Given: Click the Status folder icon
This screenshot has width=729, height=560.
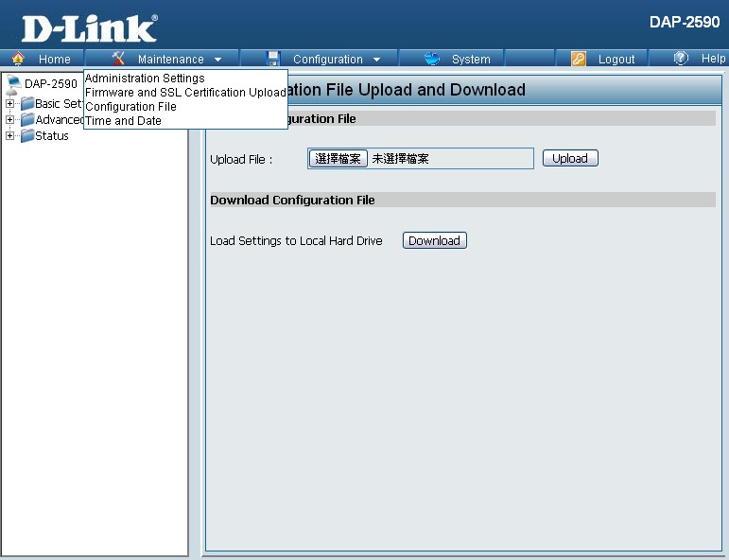Looking at the screenshot, I should click(x=27, y=135).
